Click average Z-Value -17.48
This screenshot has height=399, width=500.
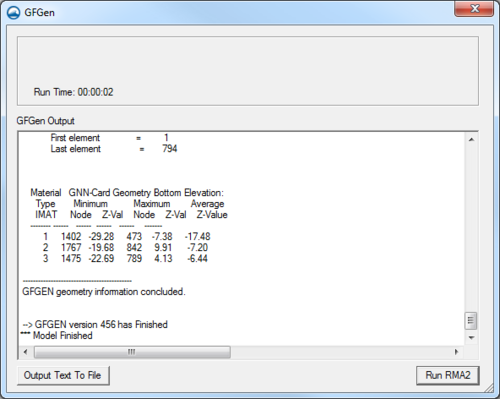click(x=197, y=236)
